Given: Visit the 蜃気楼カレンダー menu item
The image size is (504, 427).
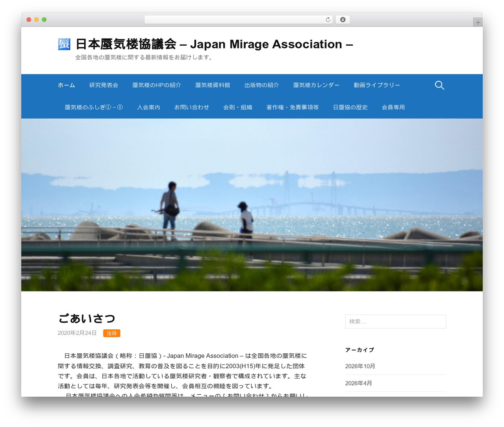Looking at the screenshot, I should pyautogui.click(x=316, y=85).
